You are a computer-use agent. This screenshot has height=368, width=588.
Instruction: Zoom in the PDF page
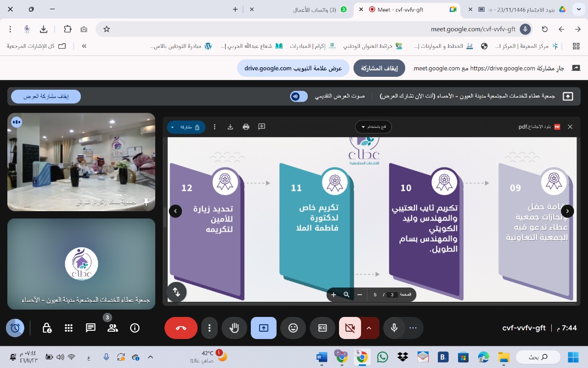click(334, 294)
